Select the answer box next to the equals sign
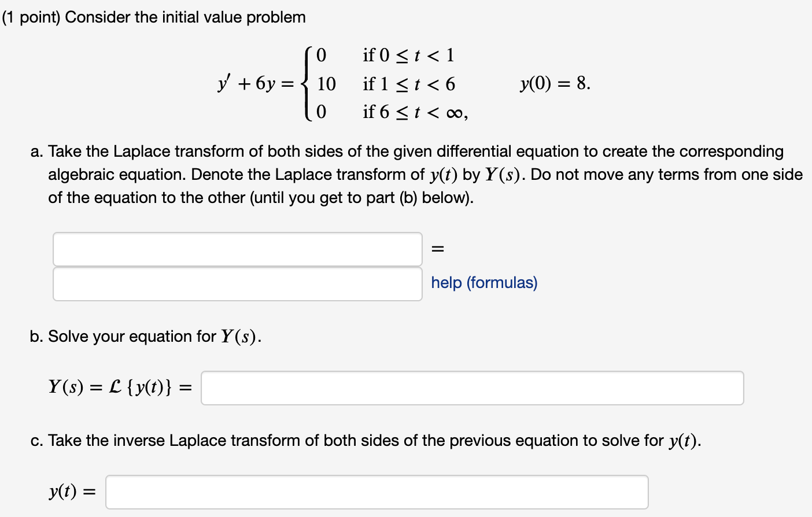 (237, 249)
